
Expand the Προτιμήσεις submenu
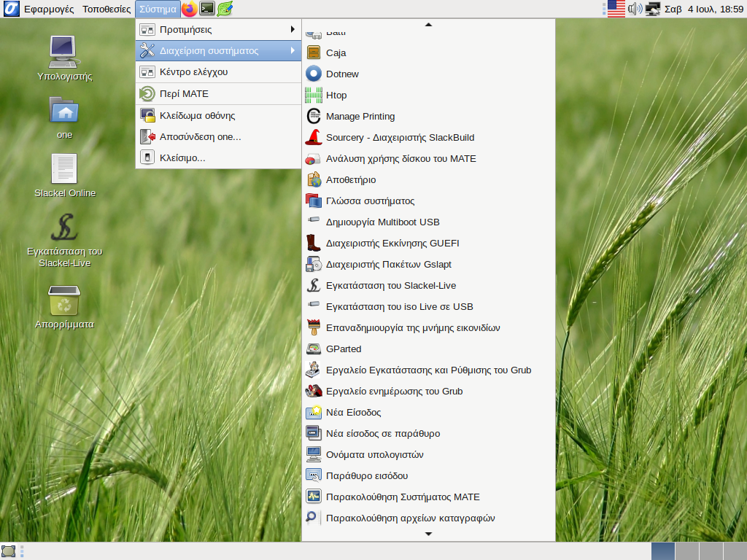[x=219, y=29]
